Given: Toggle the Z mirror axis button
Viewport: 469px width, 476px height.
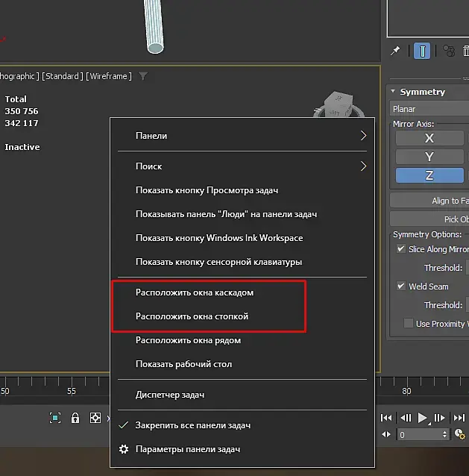Looking at the screenshot, I should click(429, 175).
